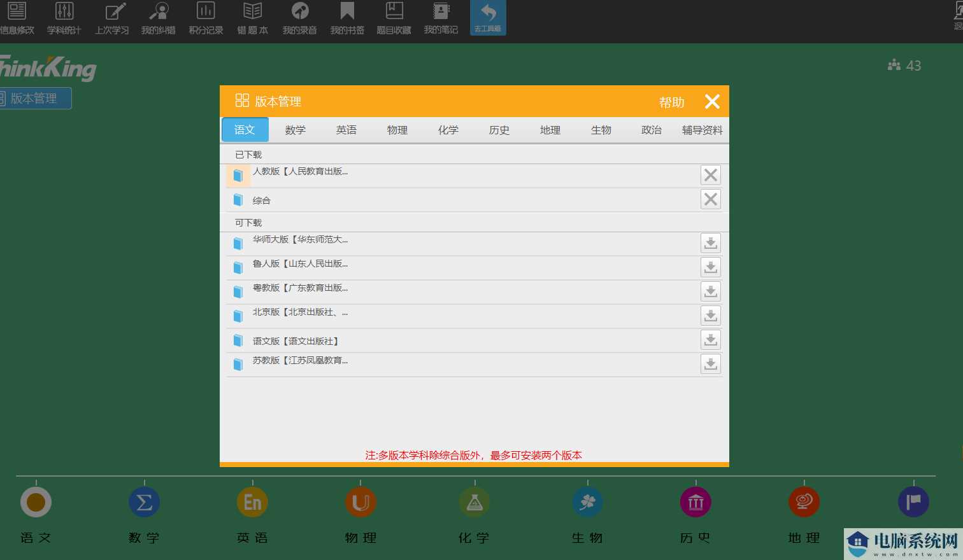Click the 版本管理 button on left

tap(35, 98)
